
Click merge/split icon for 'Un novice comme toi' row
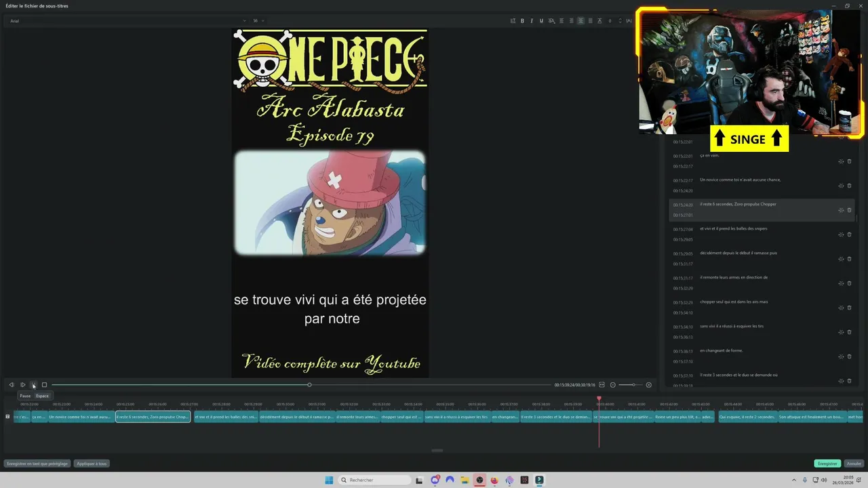coord(841,186)
